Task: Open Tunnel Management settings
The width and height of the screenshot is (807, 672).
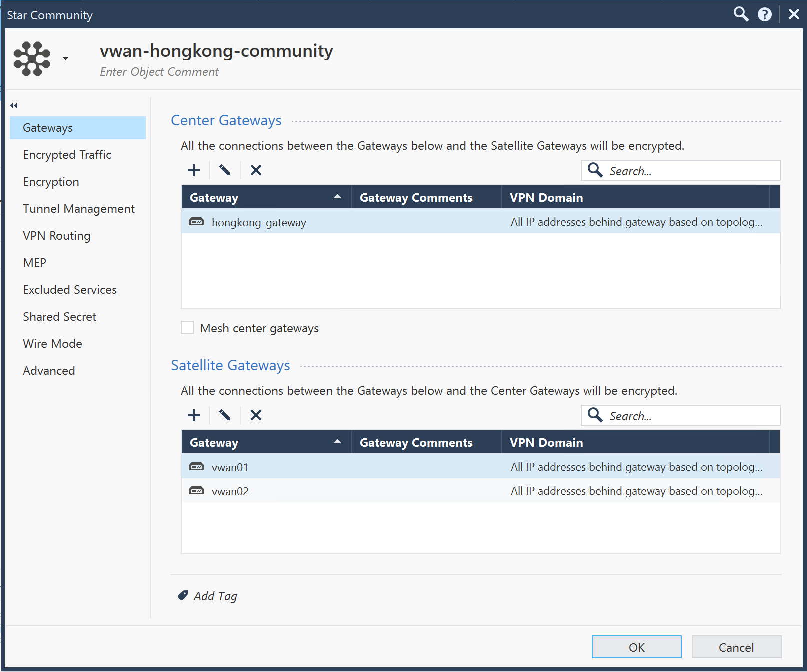Action: (x=78, y=209)
